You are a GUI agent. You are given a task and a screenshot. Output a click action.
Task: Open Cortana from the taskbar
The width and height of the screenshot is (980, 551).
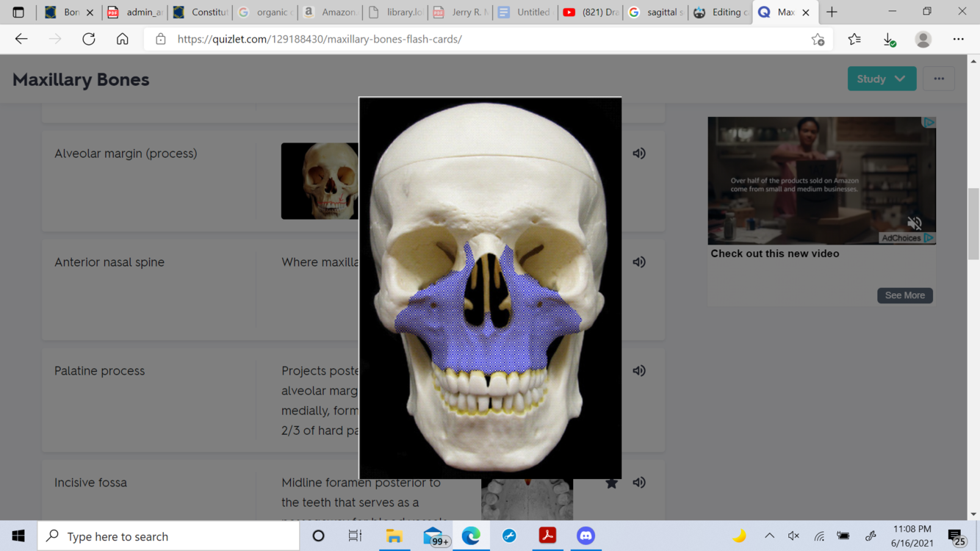point(318,536)
